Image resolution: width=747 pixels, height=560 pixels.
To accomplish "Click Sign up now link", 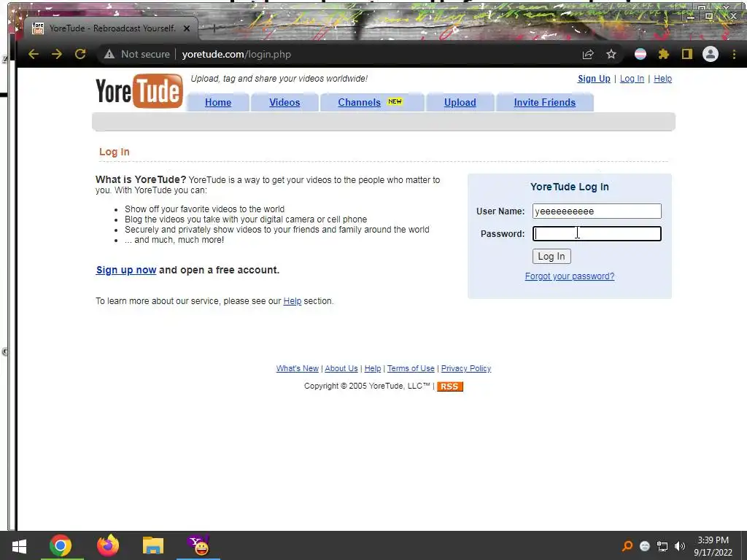I will (x=126, y=270).
